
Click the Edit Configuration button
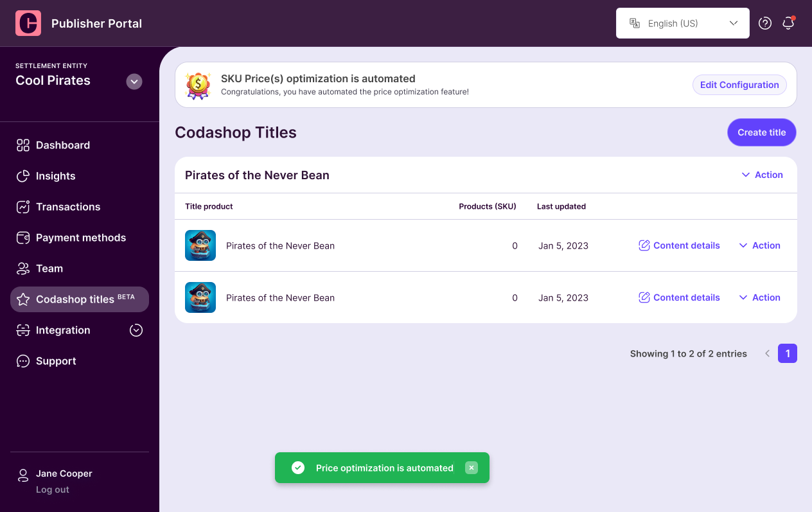[739, 85]
